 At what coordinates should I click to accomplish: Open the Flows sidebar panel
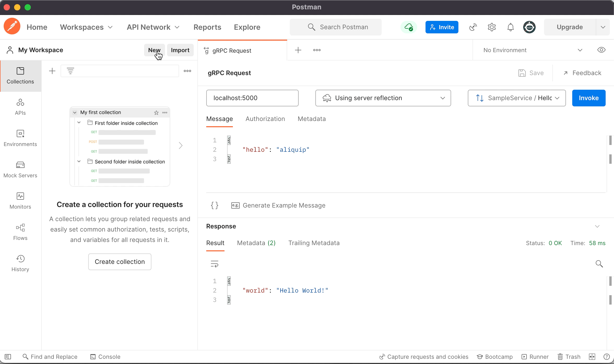tap(20, 232)
